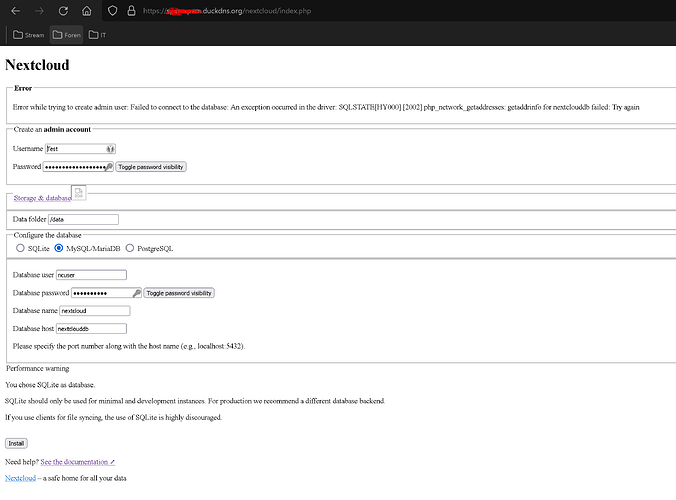
Task: Click the 'Configure the database' legend
Action: (x=47, y=235)
